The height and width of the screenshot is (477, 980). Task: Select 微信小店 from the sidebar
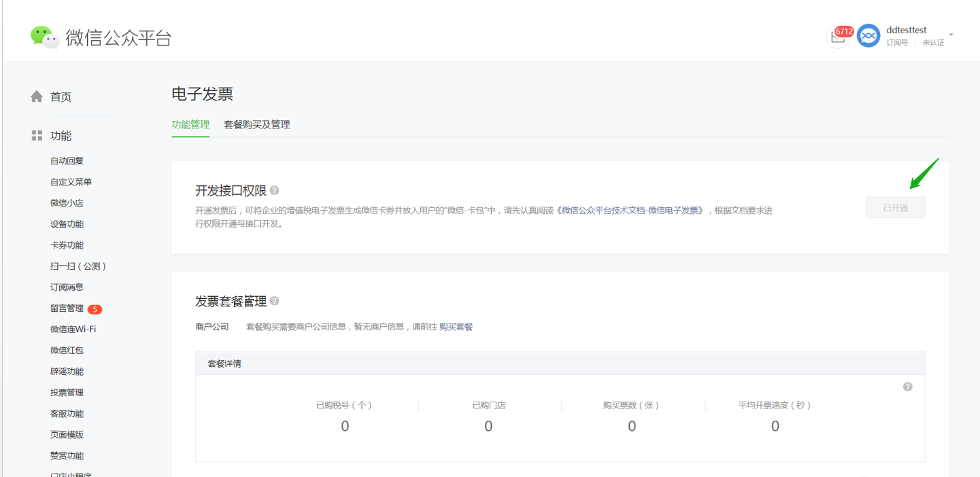pyautogui.click(x=67, y=203)
